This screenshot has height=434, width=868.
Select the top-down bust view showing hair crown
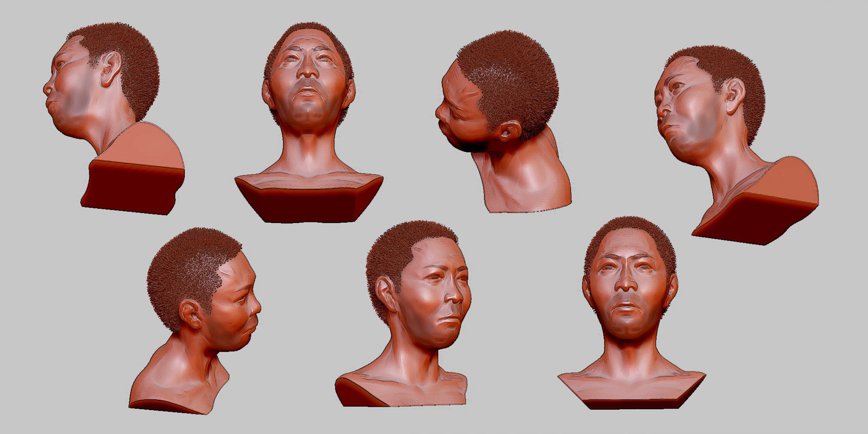(503, 122)
